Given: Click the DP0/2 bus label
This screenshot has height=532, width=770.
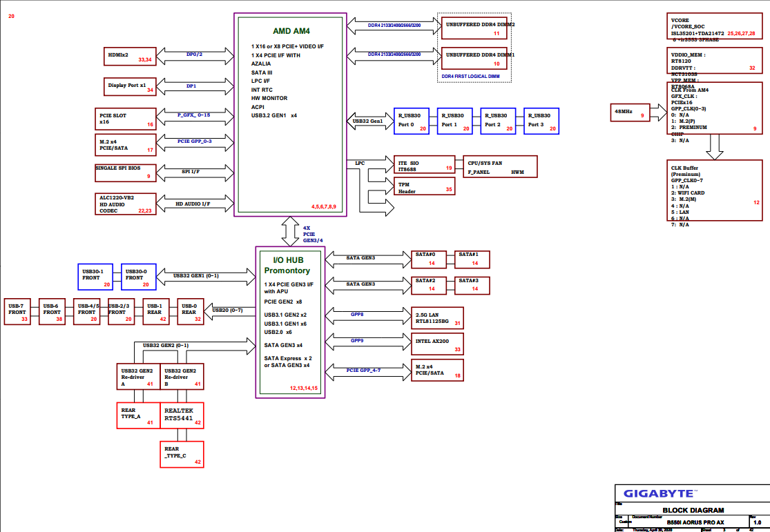Looking at the screenshot, I should tap(195, 54).
